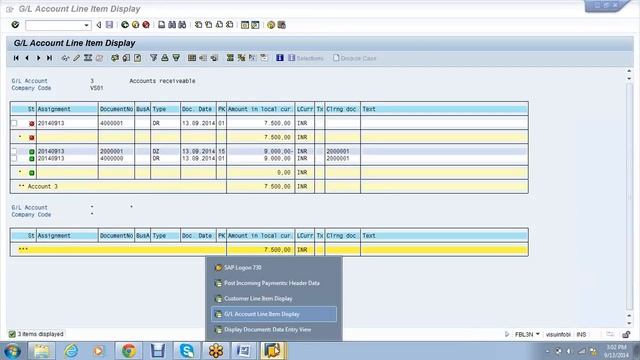Click the Clrng doc. column header in the upper table
640x360 pixels.
(x=343, y=109)
